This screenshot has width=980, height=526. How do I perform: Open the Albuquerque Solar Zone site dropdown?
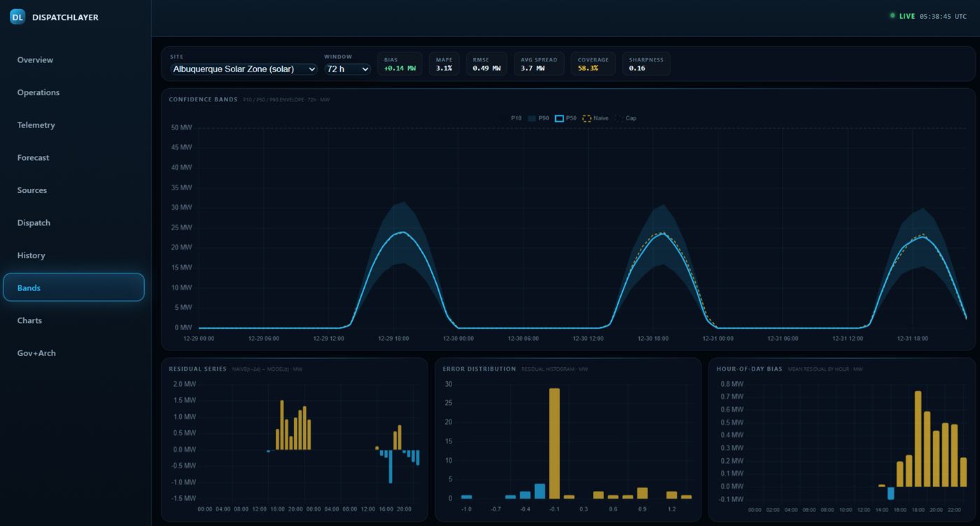point(244,69)
